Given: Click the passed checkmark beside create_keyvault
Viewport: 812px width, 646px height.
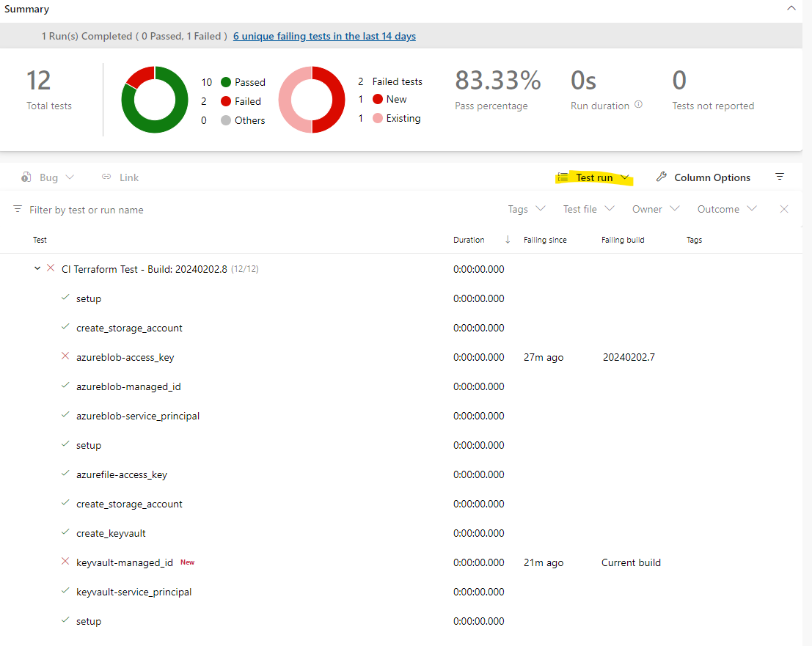Looking at the screenshot, I should pyautogui.click(x=65, y=532).
